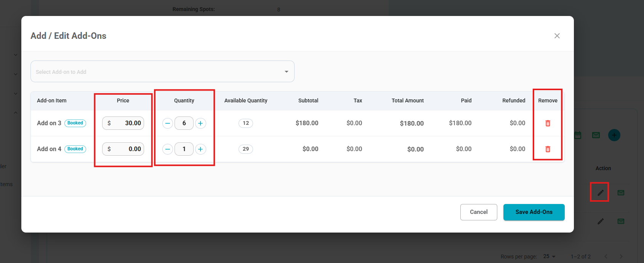Click the round plus button behind dialog
Viewport: 644px width, 263px height.
pyautogui.click(x=614, y=135)
